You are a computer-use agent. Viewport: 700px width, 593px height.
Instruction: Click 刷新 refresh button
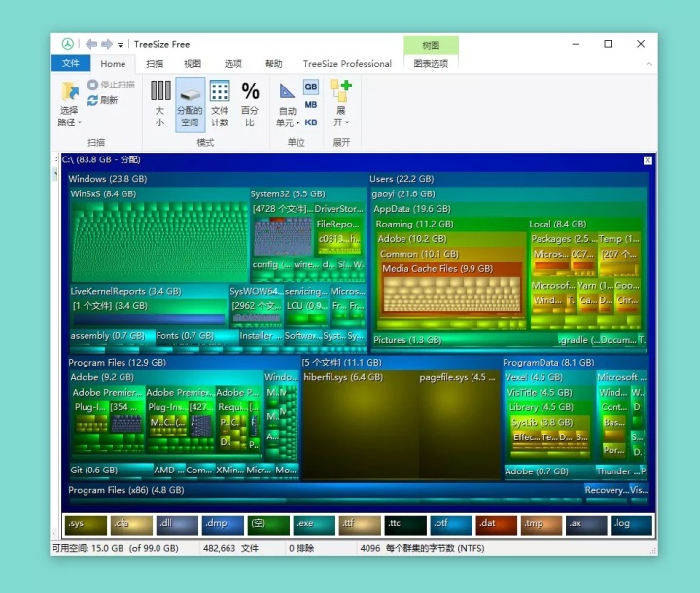tap(103, 100)
